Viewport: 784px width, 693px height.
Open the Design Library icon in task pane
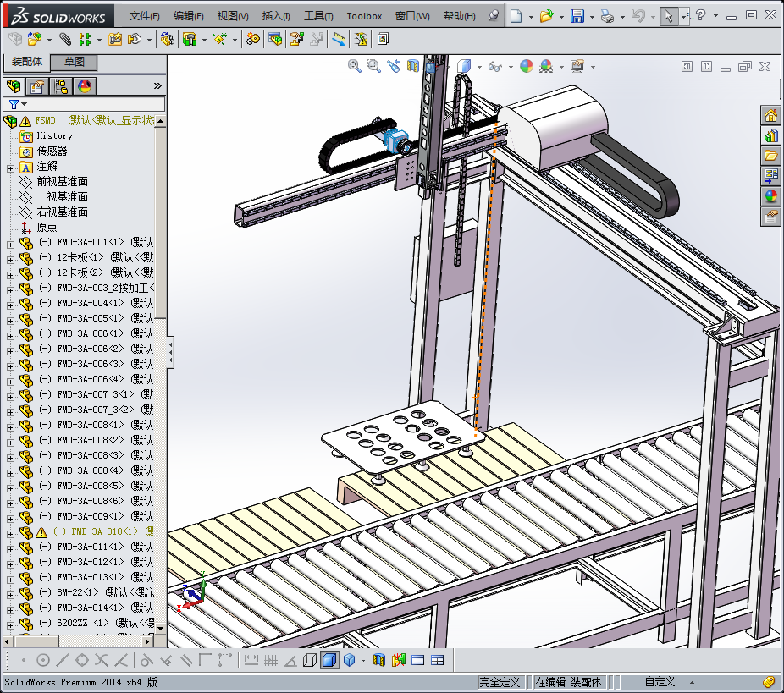pyautogui.click(x=770, y=135)
